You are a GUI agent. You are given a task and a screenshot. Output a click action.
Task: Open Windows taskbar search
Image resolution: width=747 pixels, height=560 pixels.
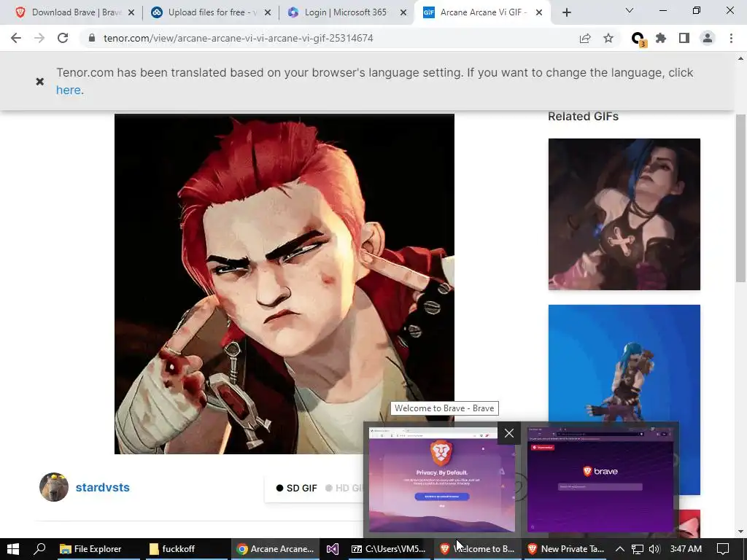click(40, 549)
